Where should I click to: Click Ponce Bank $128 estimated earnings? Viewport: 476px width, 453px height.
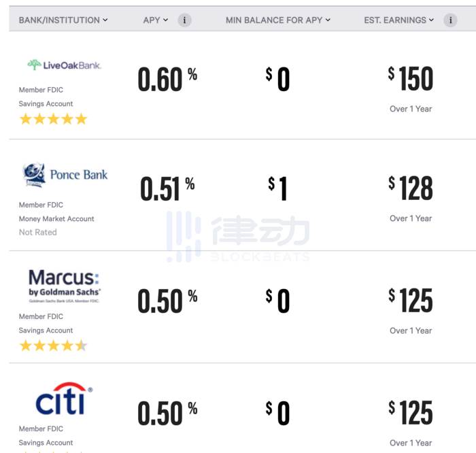click(411, 188)
